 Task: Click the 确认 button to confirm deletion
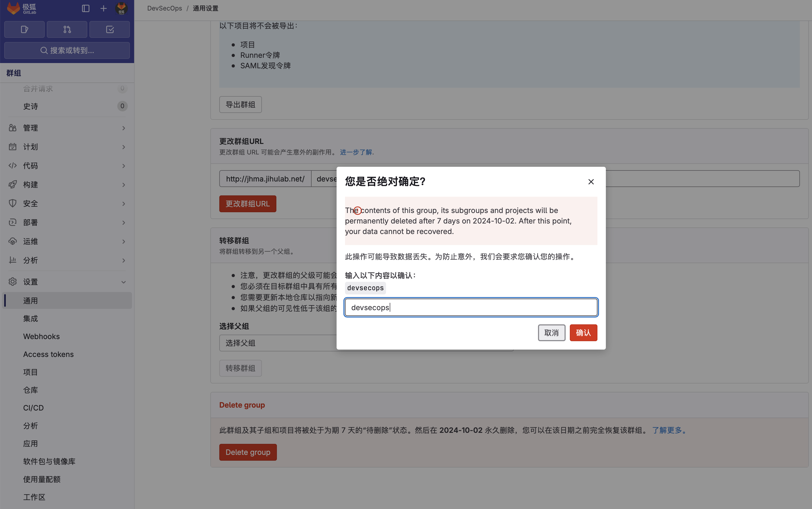(x=583, y=333)
